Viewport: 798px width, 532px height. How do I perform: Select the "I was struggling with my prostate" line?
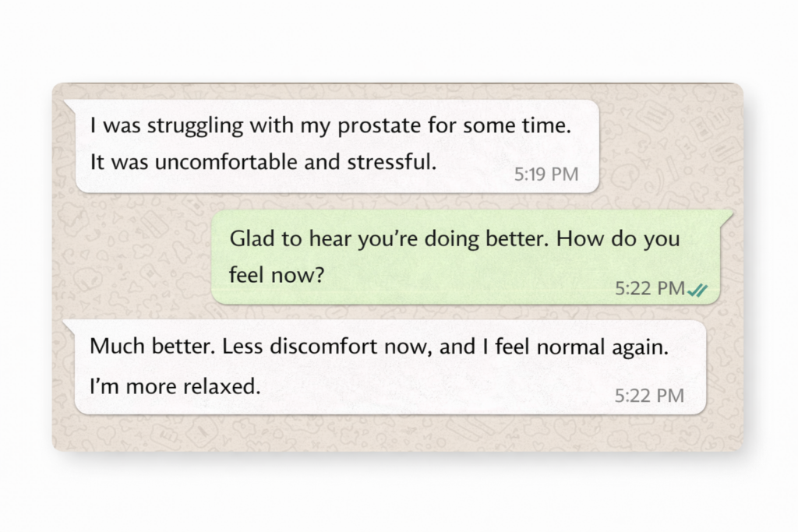330,127
